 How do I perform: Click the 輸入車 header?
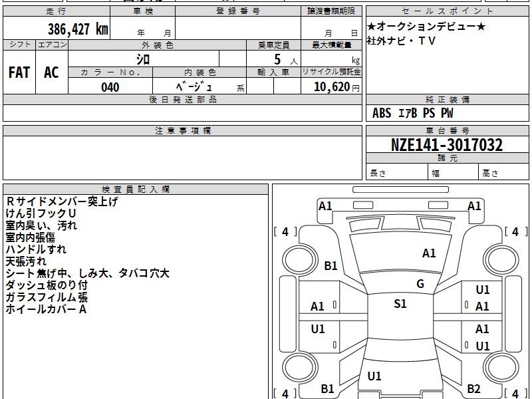pos(273,72)
